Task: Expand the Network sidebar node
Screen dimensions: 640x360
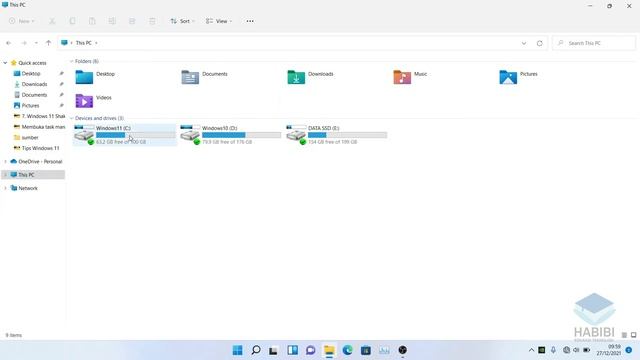Action: pos(5,188)
